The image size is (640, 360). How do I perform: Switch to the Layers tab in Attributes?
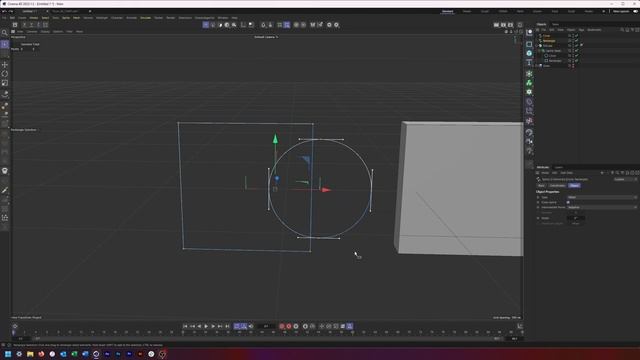[558, 167]
